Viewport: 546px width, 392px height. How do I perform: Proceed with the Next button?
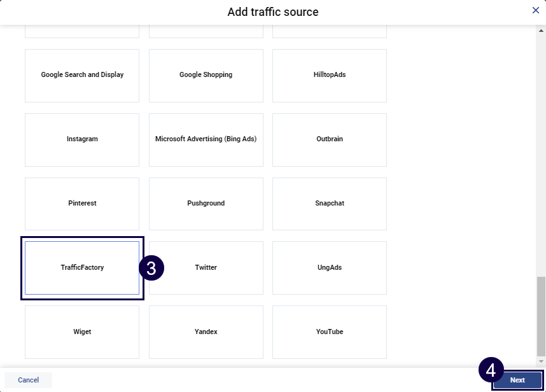tap(518, 380)
